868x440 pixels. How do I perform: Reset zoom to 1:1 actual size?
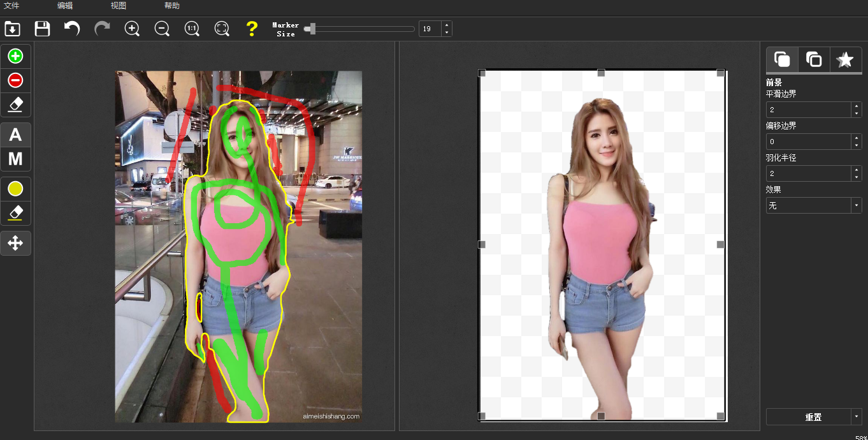coord(192,29)
